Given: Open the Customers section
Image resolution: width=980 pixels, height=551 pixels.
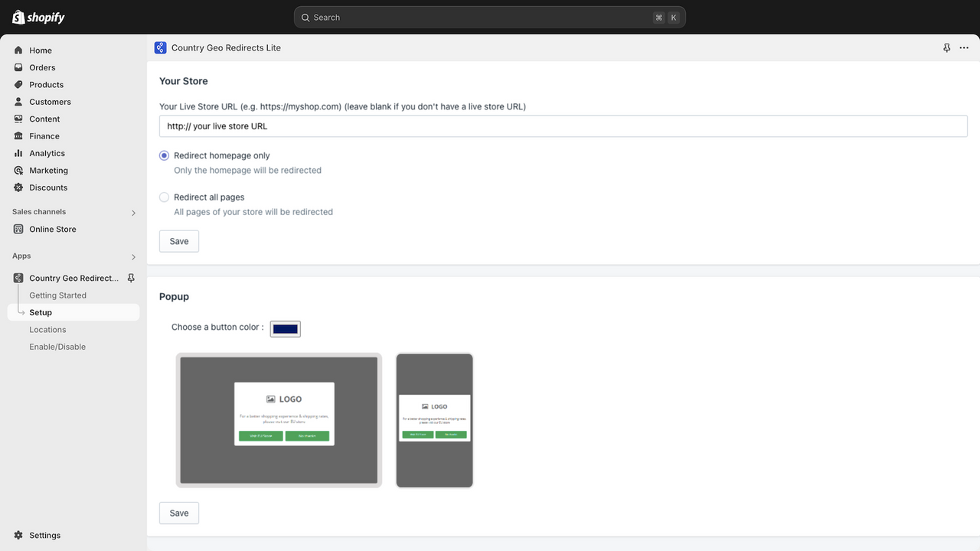Looking at the screenshot, I should click(x=51, y=101).
